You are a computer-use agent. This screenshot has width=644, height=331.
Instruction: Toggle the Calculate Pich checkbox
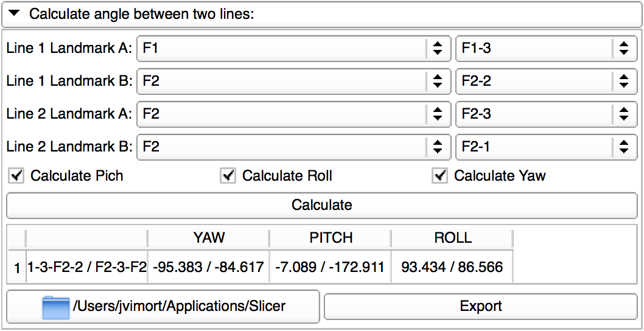[x=16, y=176]
